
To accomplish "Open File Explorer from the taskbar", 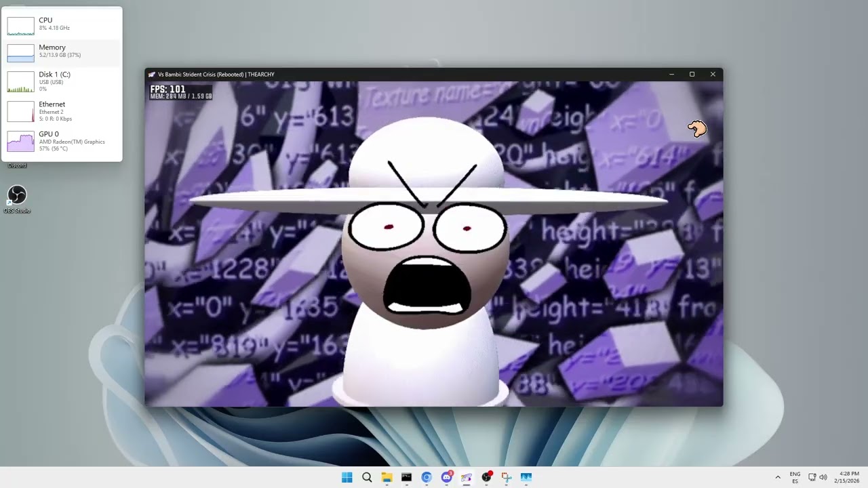I will (x=387, y=477).
